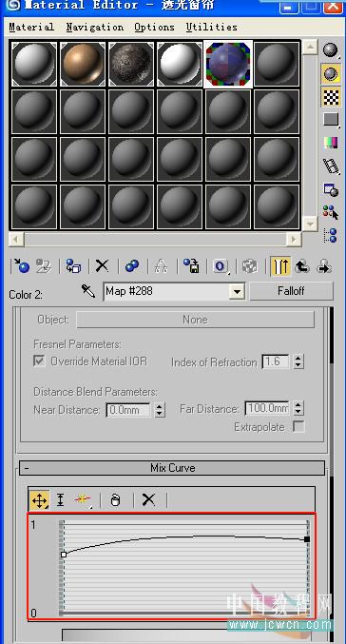Click Put Material to Scene icon
Screen dimensions: 346x644
[x=43, y=266]
